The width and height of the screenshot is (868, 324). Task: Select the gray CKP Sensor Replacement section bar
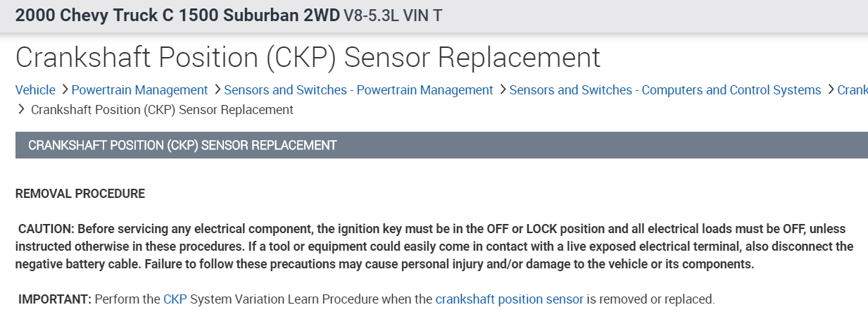(441, 145)
